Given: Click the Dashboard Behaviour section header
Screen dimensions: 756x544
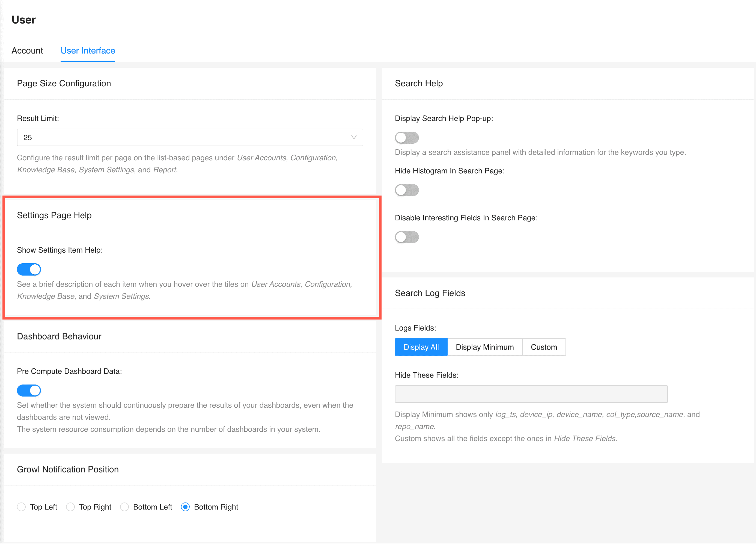Looking at the screenshot, I should click(x=59, y=336).
